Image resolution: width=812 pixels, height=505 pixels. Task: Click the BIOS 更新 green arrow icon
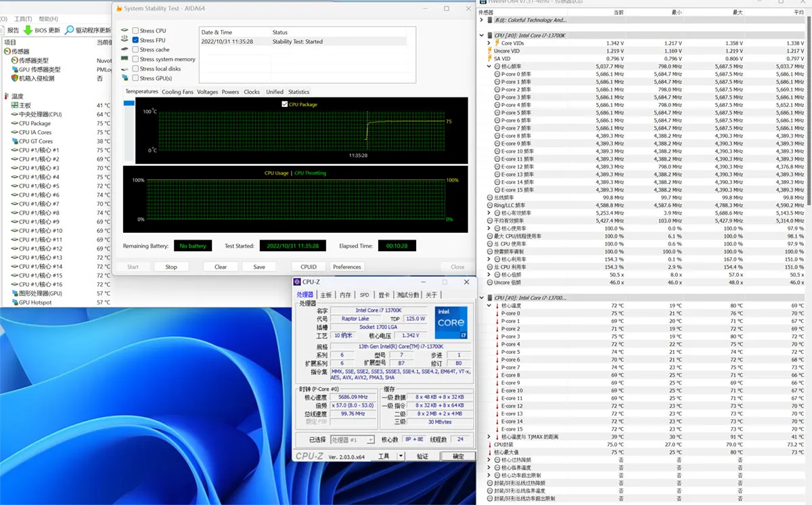click(28, 30)
